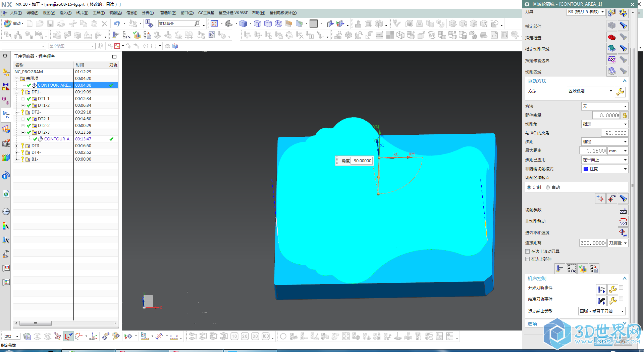This screenshot has width=644, height=352.
Task: Open feeds and speeds icon
Action: pyautogui.click(x=623, y=232)
